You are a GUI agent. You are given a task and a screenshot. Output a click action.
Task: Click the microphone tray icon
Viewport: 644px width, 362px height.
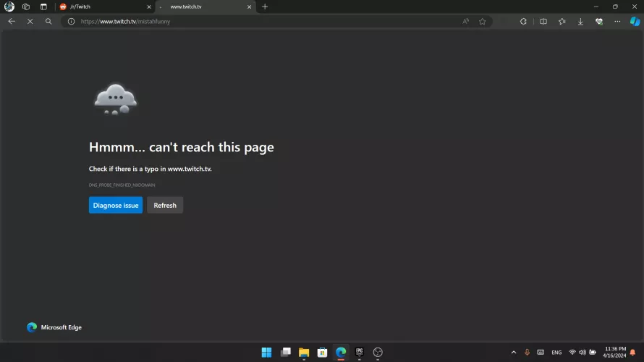pyautogui.click(x=527, y=352)
